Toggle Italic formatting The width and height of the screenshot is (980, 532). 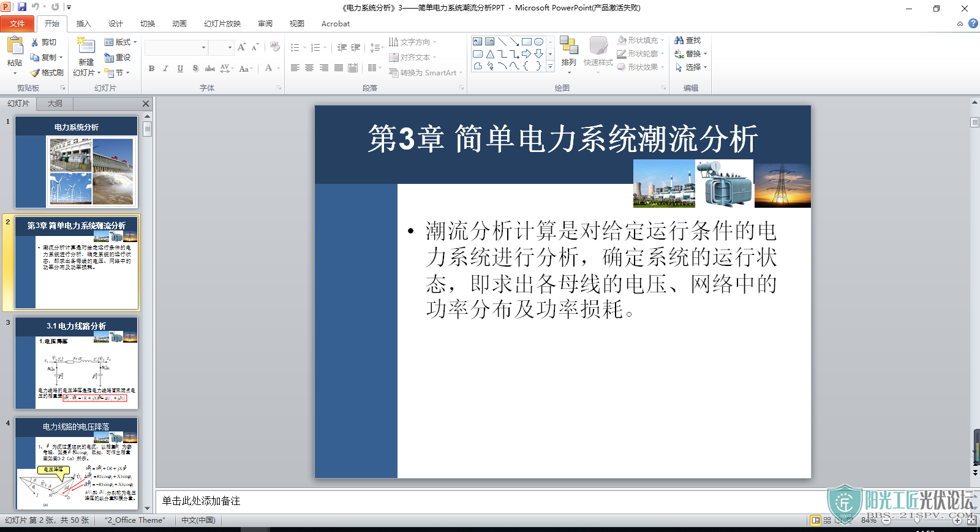(165, 68)
